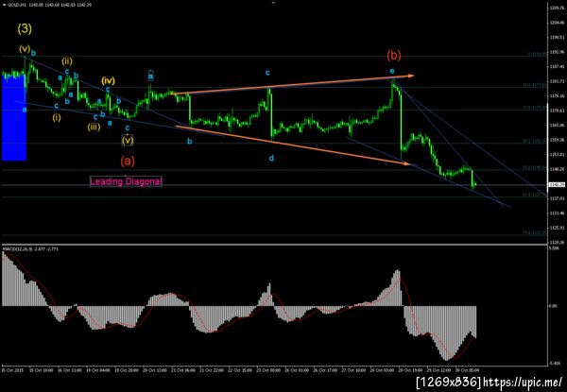Click the '19 Oct 20:00' time axis label
The width and height of the screenshot is (567, 392).
(125, 370)
